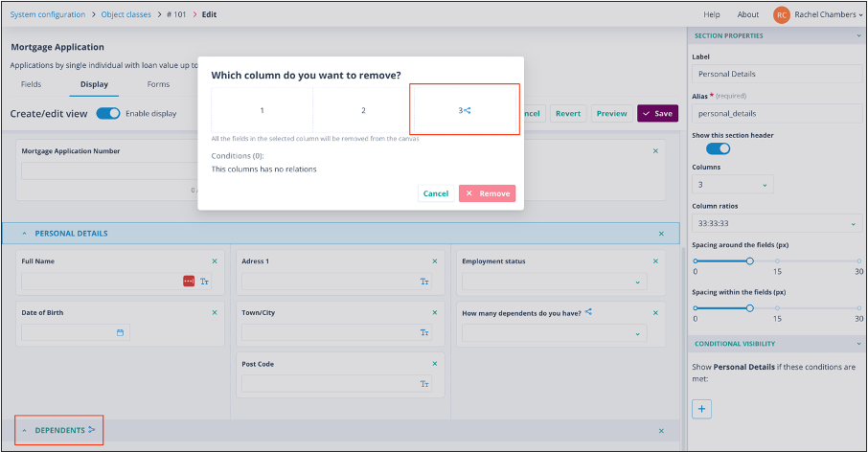Image resolution: width=868 pixels, height=452 pixels.
Task: Select column 2 to remove
Action: (x=363, y=111)
